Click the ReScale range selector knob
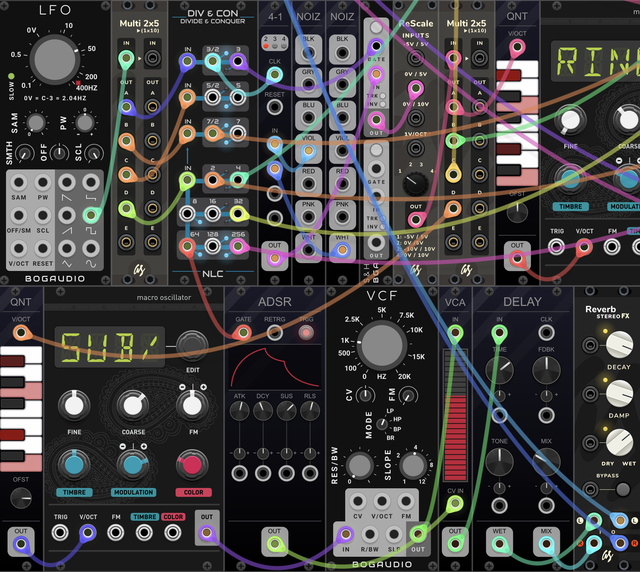This screenshot has height=572, width=640. pos(416,183)
